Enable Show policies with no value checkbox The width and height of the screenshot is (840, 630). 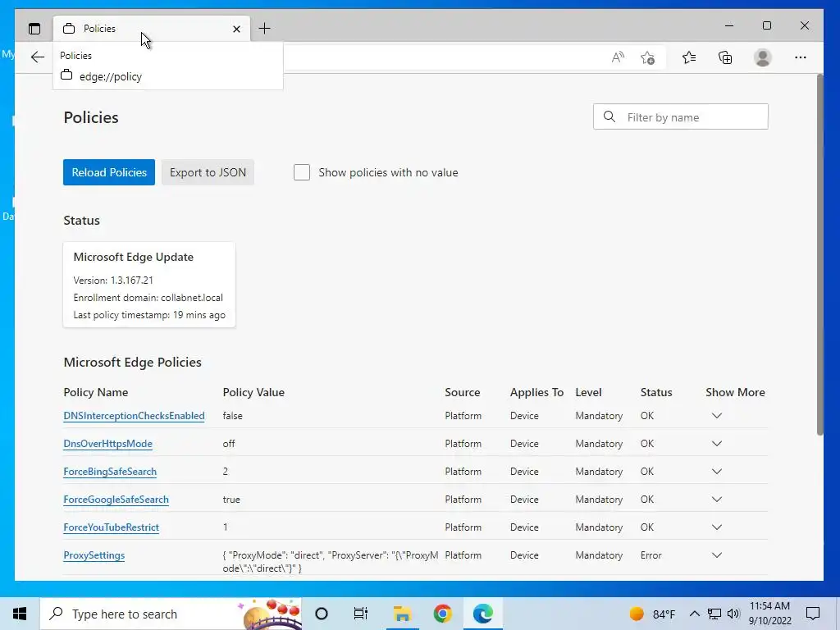(x=302, y=172)
